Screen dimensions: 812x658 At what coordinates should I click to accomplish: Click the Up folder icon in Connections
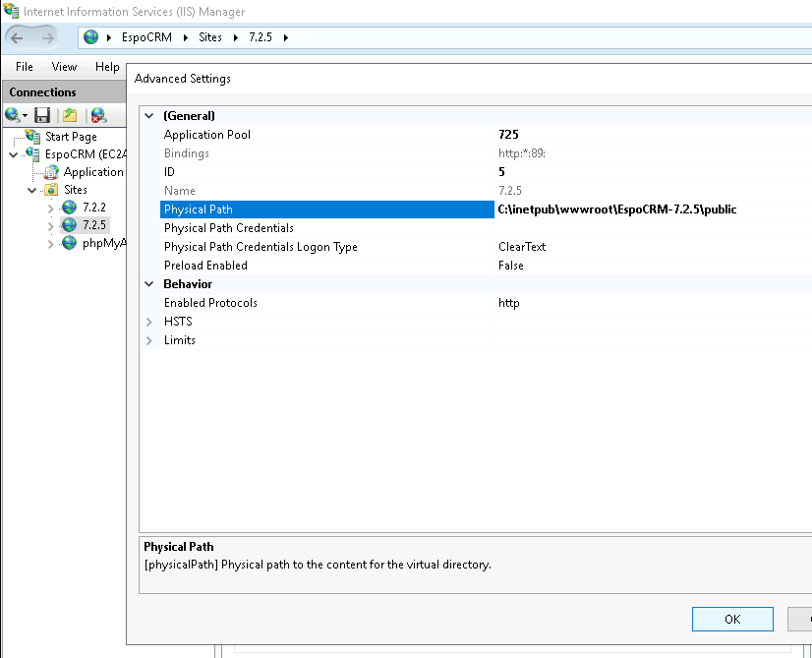[70, 115]
